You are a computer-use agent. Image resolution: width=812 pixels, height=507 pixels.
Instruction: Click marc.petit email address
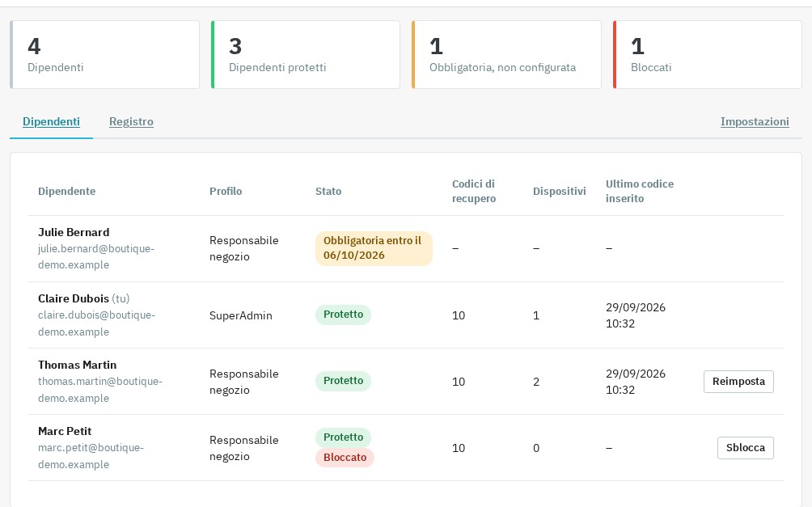[91, 456]
